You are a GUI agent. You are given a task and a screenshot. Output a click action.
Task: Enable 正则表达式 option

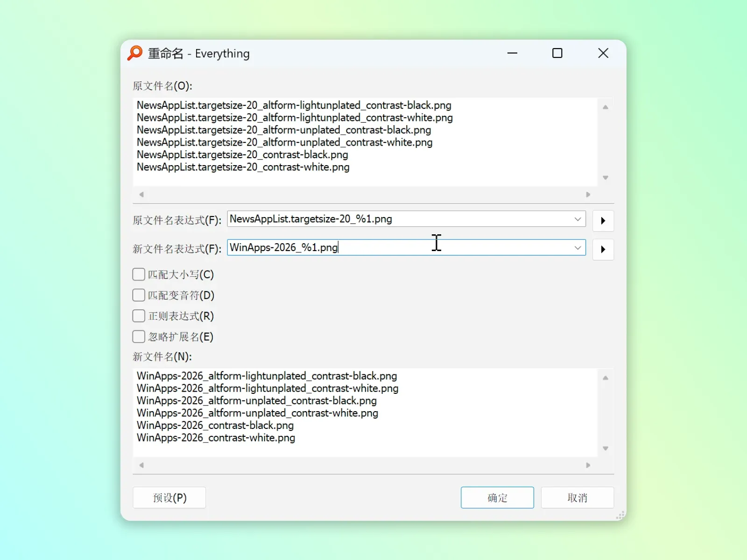pyautogui.click(x=139, y=316)
